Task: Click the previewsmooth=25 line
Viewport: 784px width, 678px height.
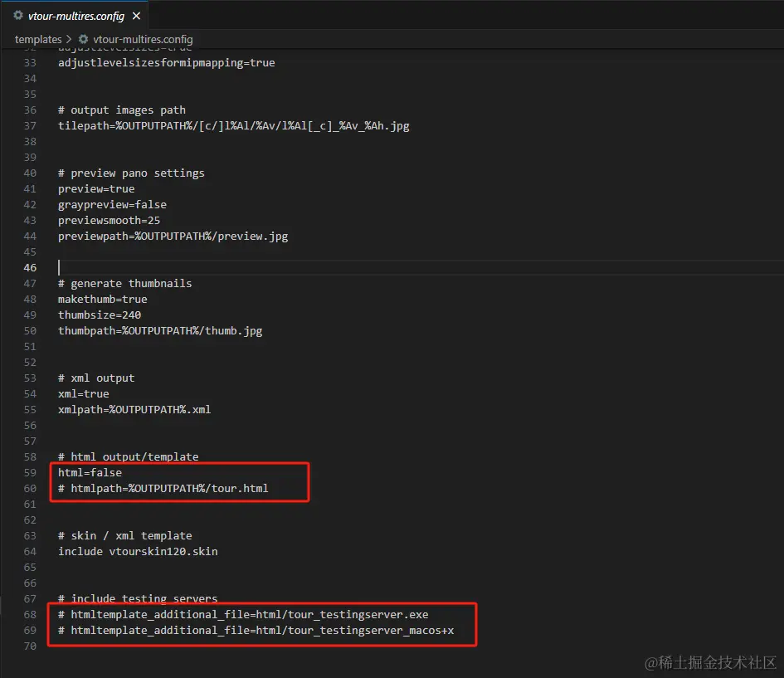Action: [x=109, y=221]
